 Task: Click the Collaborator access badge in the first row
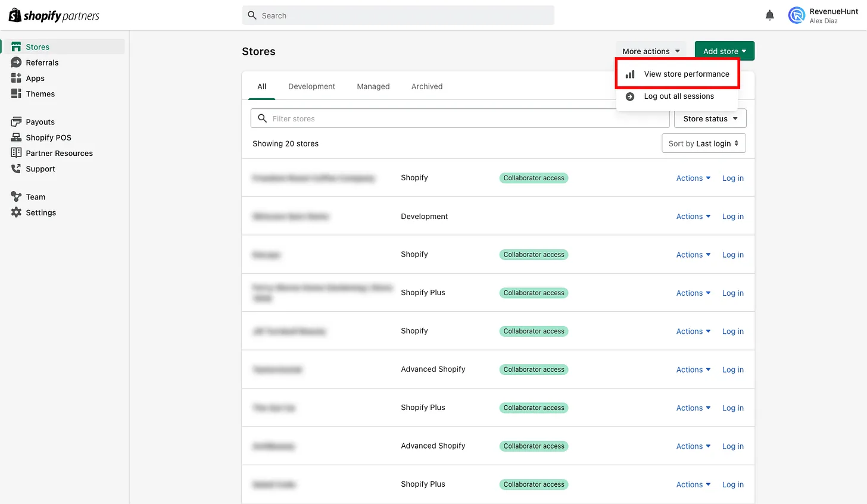(x=534, y=178)
